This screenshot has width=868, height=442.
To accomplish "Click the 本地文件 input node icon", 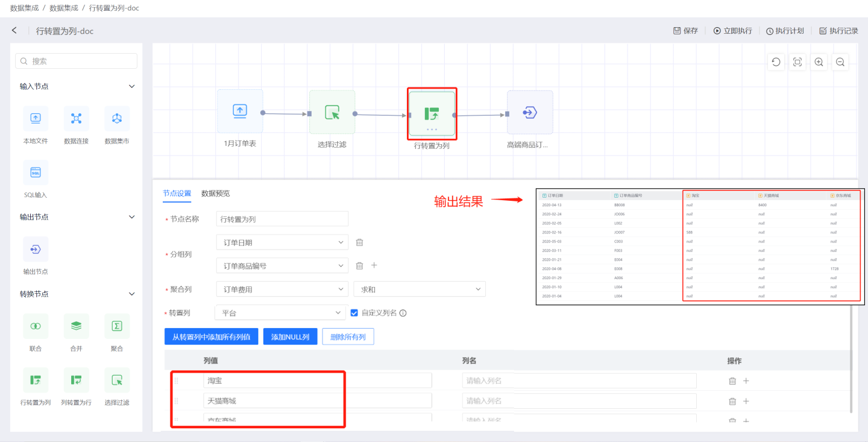I will coord(36,119).
